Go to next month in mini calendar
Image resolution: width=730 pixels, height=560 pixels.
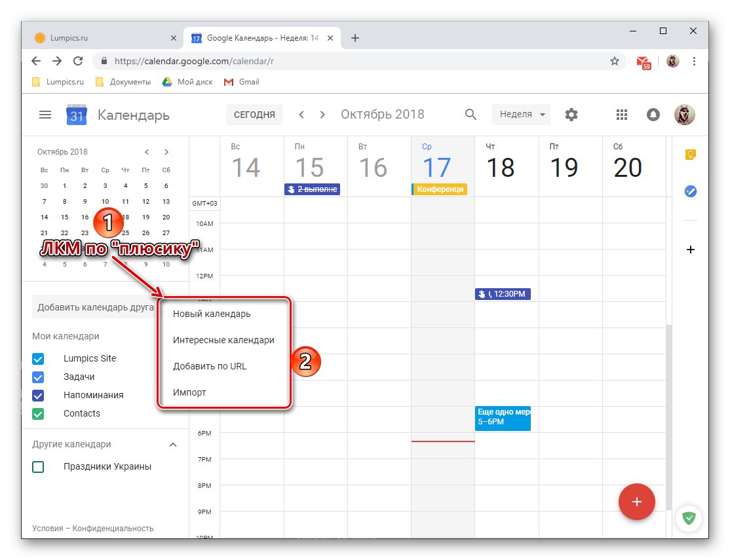pos(166,151)
